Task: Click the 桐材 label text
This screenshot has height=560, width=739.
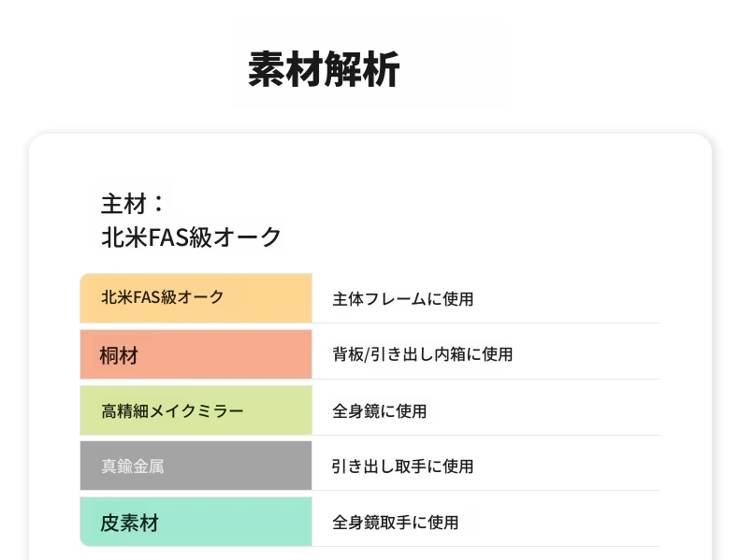Action: click(x=119, y=355)
